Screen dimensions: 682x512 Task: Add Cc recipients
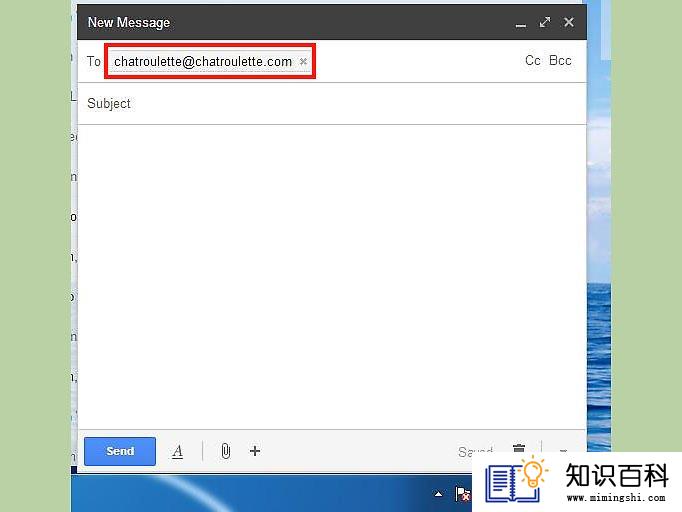click(532, 60)
